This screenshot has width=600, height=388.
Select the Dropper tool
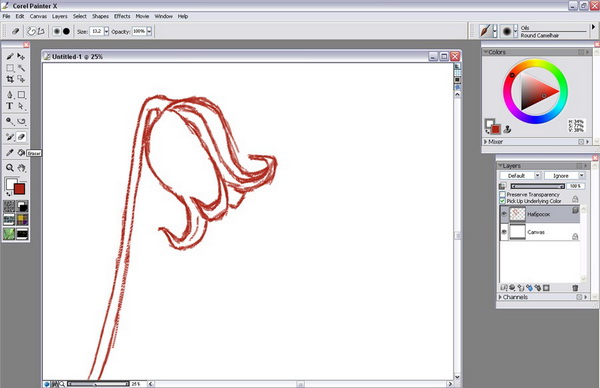click(x=10, y=152)
